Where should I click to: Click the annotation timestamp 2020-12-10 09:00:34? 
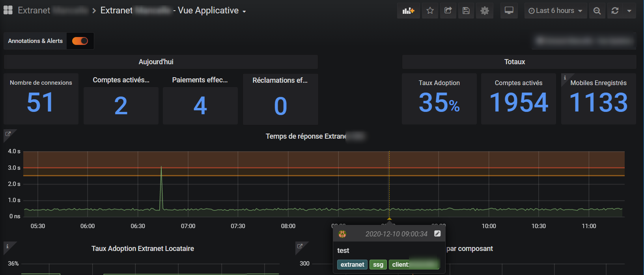click(x=396, y=234)
